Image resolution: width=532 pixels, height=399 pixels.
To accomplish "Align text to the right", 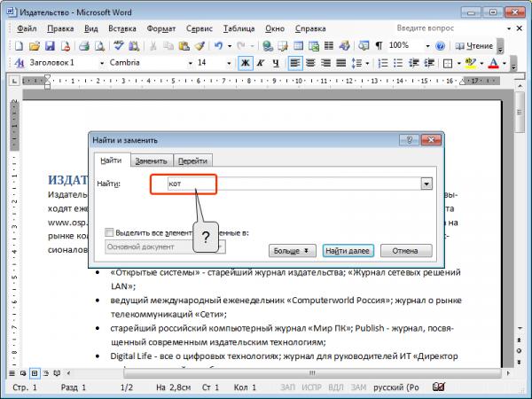I will pos(325,63).
